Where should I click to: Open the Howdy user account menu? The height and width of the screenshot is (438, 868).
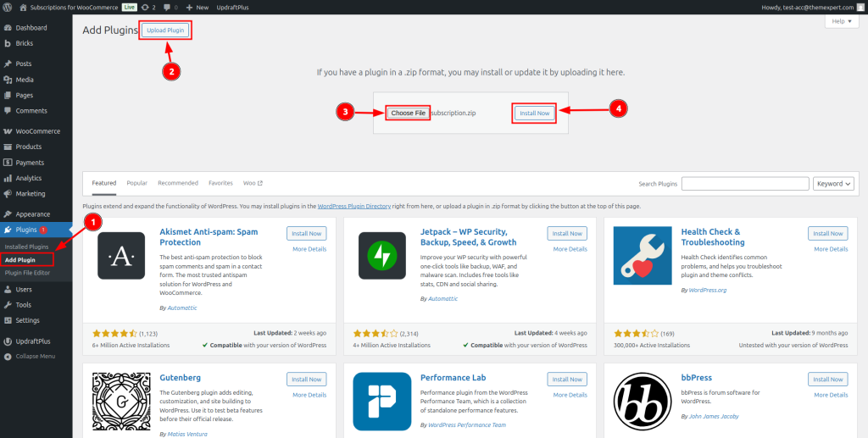point(815,8)
